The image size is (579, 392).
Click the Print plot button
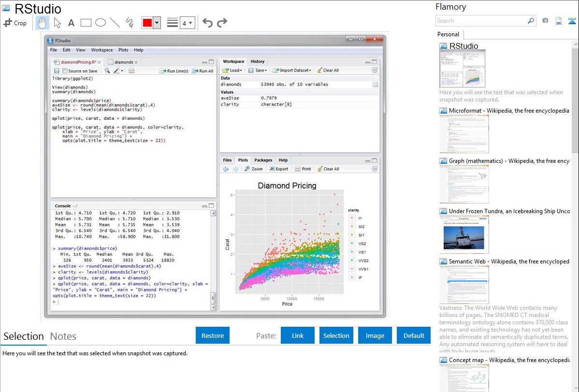pyautogui.click(x=303, y=169)
